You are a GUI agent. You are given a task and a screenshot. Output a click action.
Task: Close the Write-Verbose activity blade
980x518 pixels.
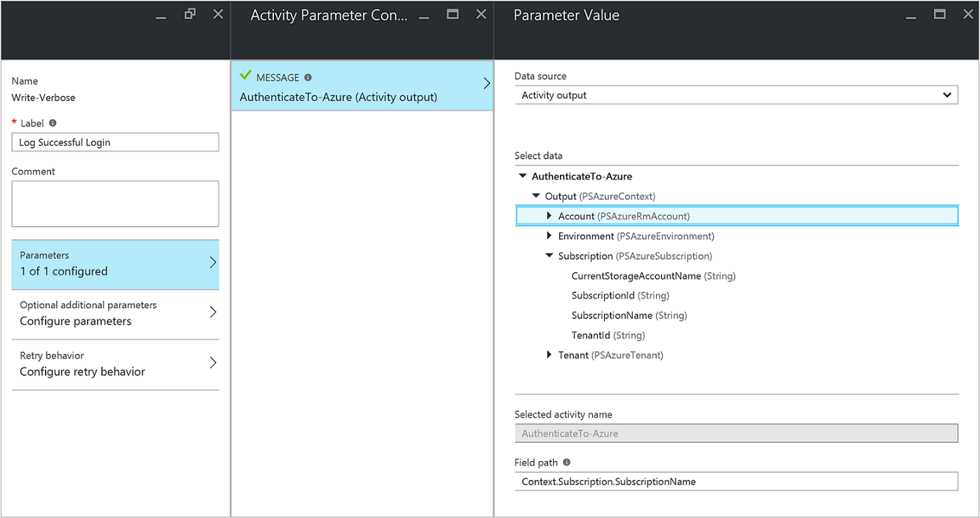click(x=218, y=14)
